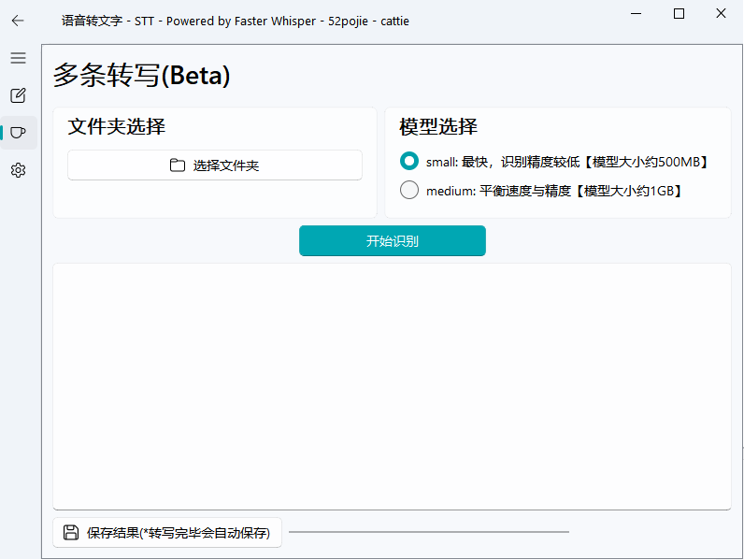Select the medium model radio button
This screenshot has height=560, width=744.
pyautogui.click(x=409, y=190)
